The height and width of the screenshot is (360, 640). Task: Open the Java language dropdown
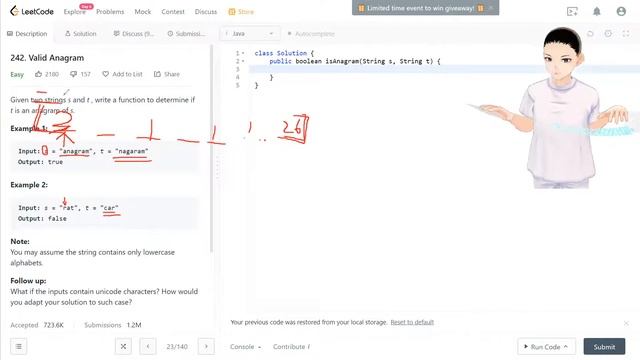pos(250,33)
